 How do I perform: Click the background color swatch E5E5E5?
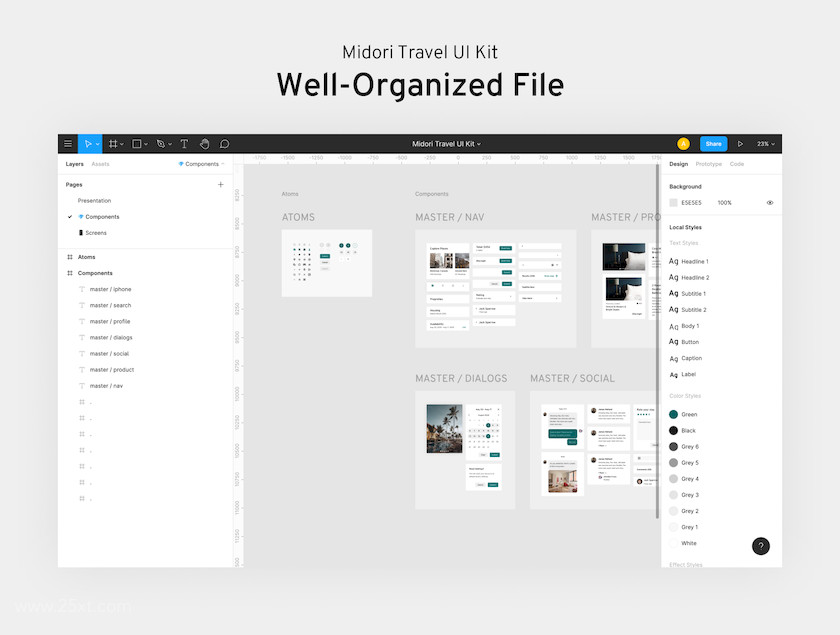coord(673,203)
